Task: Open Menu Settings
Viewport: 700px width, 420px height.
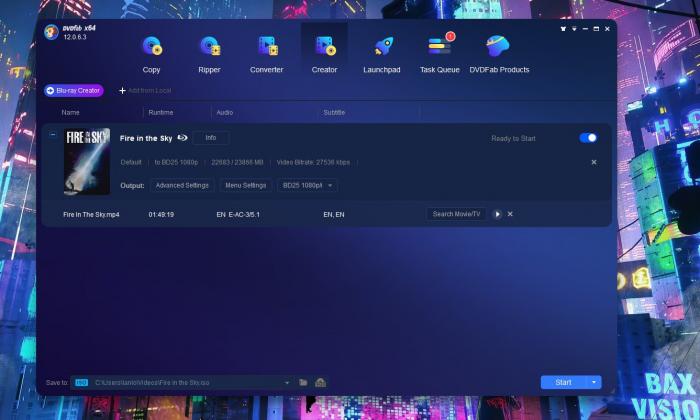Action: 246,185
